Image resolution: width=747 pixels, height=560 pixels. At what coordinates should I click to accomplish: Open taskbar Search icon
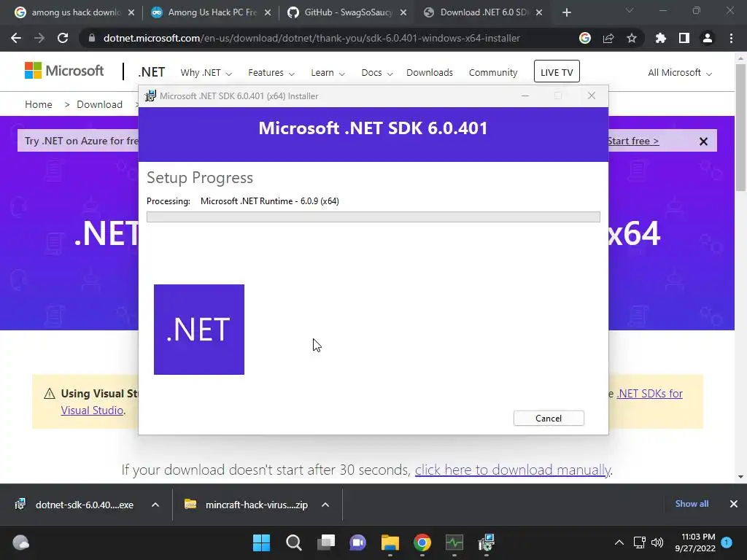293,542
